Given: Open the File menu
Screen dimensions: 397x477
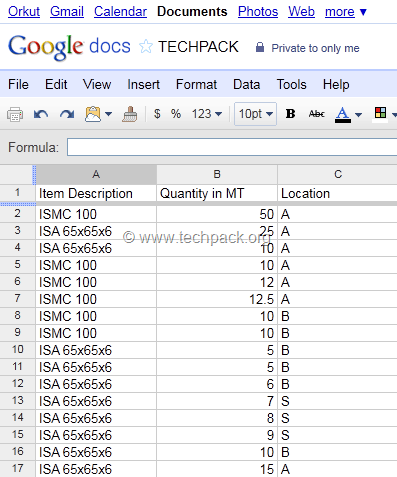Looking at the screenshot, I should coord(18,84).
